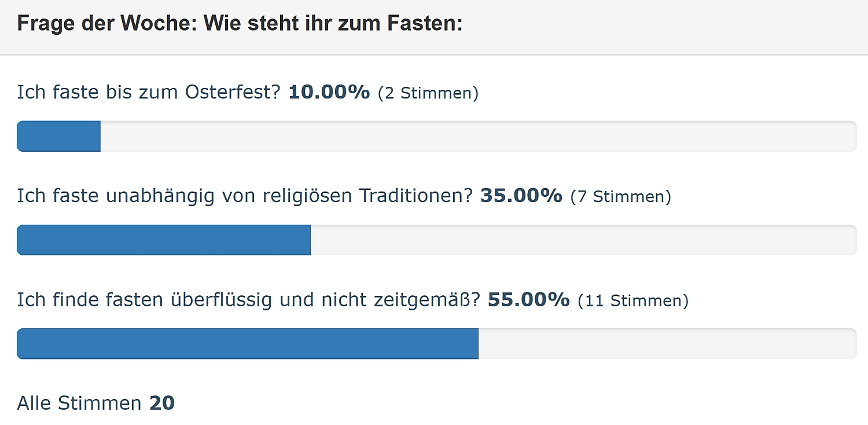Click the empty gray part of the 55% bar

(x=667, y=344)
